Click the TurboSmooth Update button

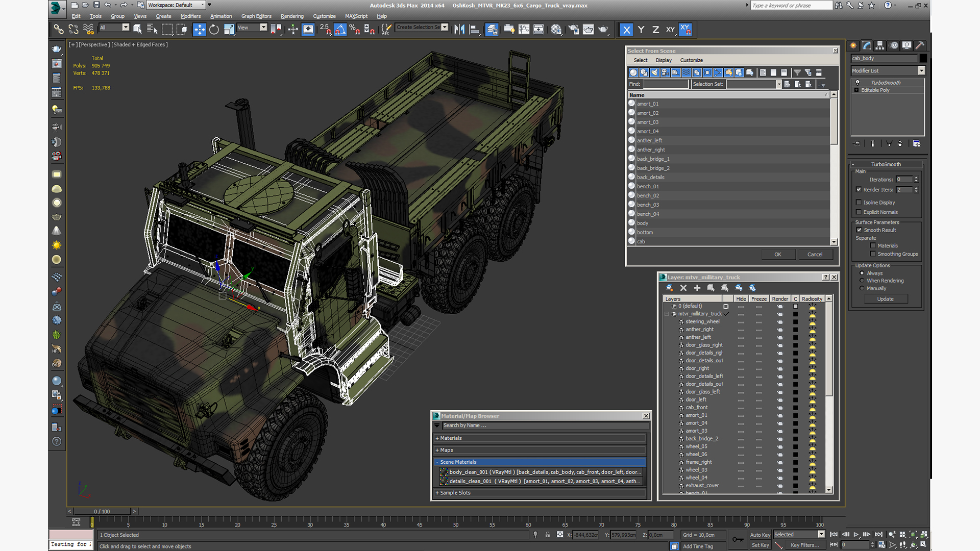[x=886, y=299]
